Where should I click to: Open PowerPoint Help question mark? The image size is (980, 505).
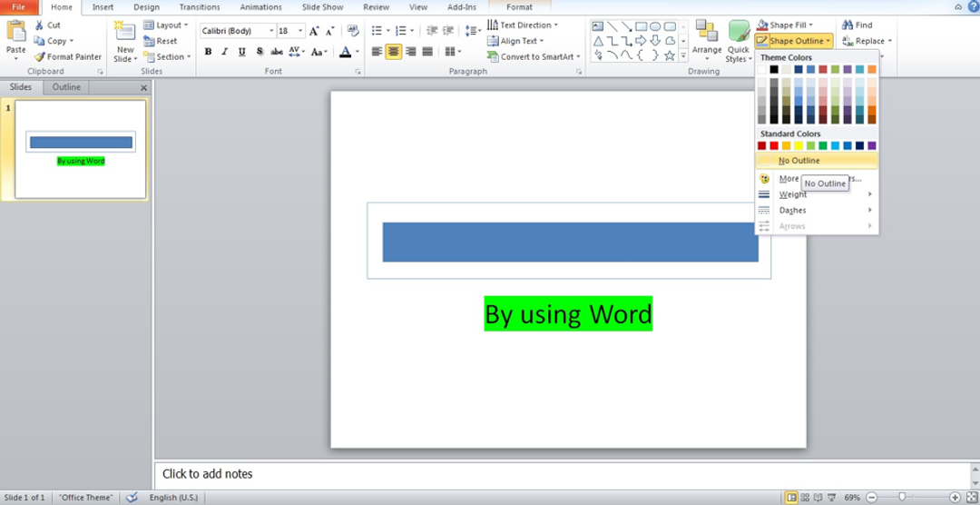tap(972, 6)
